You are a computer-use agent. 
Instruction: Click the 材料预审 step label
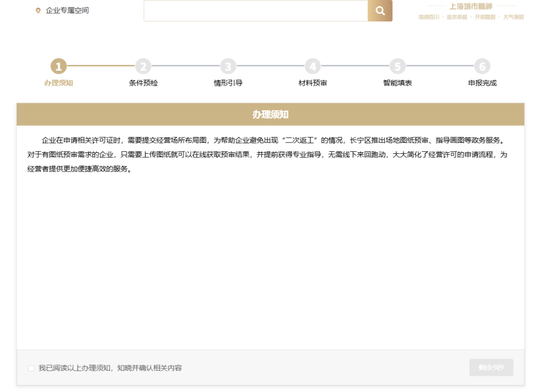click(x=313, y=82)
